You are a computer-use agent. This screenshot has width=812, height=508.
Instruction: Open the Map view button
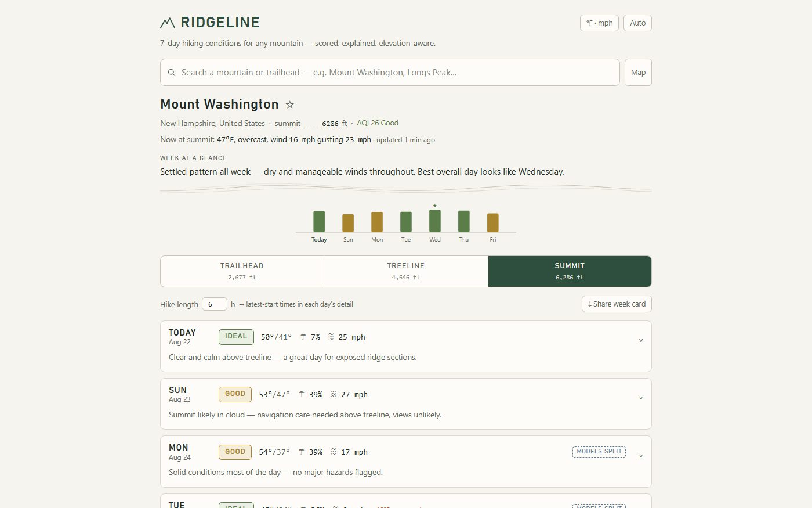(638, 73)
